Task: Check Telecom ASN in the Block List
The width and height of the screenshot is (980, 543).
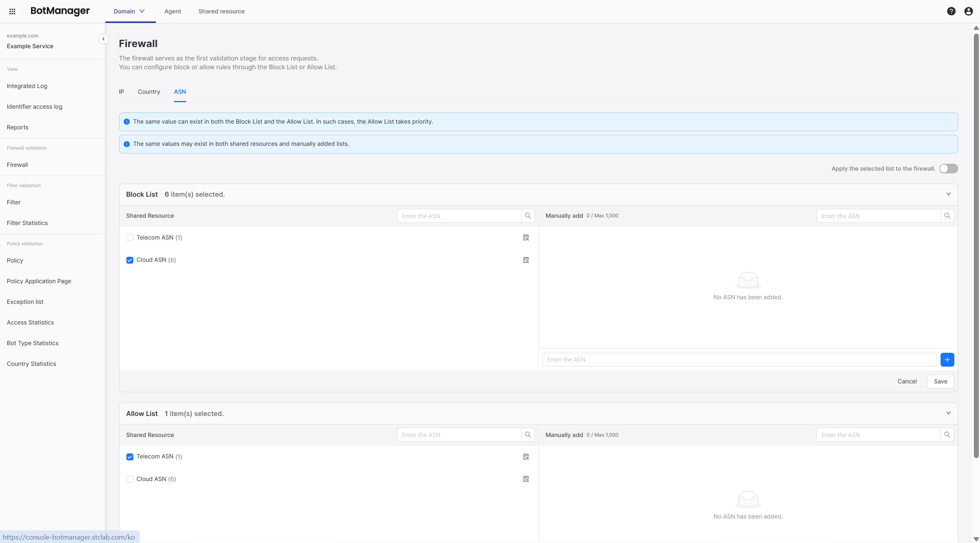Action: click(130, 238)
